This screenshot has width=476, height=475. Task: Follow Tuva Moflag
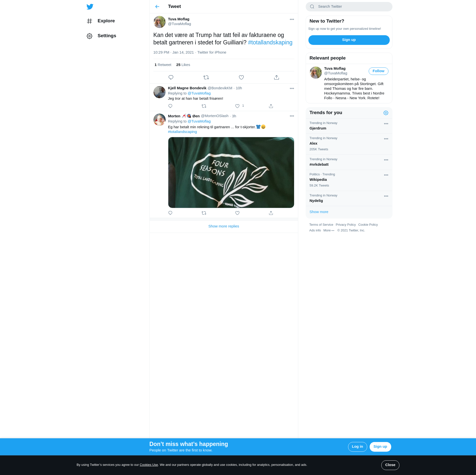click(378, 71)
